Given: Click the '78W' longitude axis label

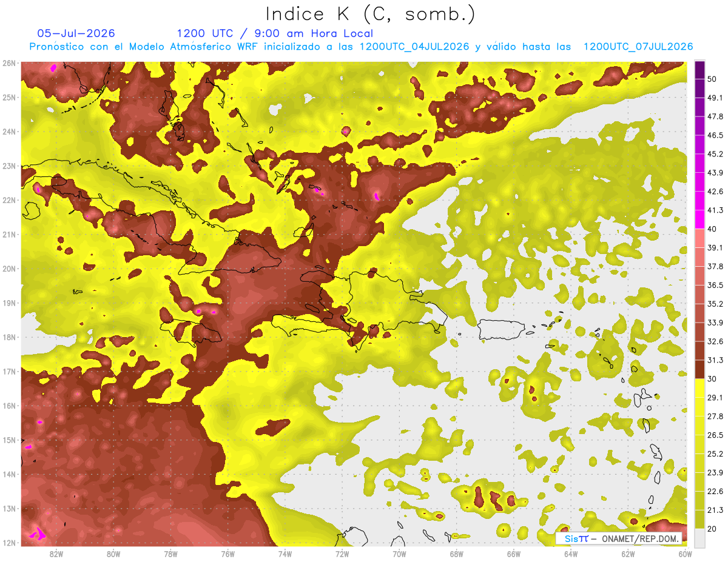Looking at the screenshot, I should coord(170,554).
